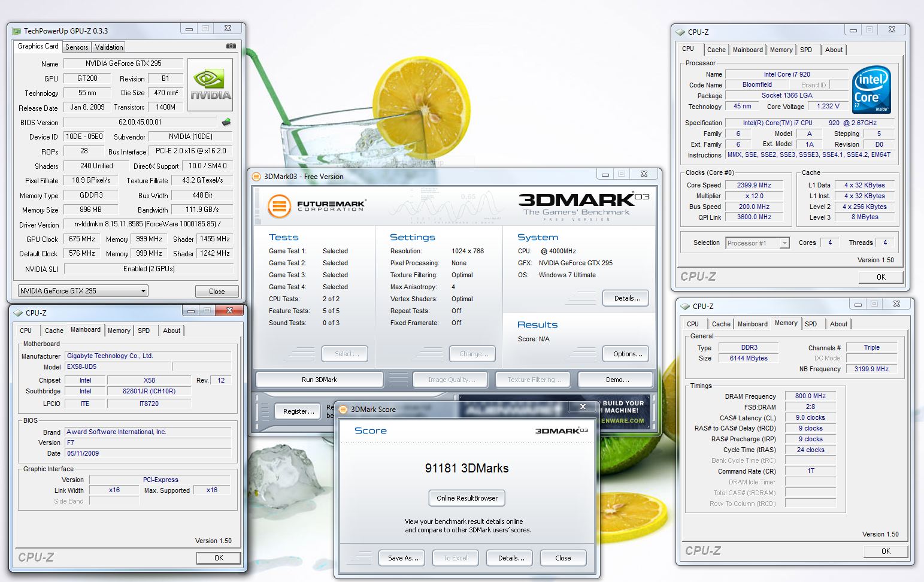Click the QPI Link value 3600.0 MHz
The height and width of the screenshot is (582, 924).
[754, 217]
